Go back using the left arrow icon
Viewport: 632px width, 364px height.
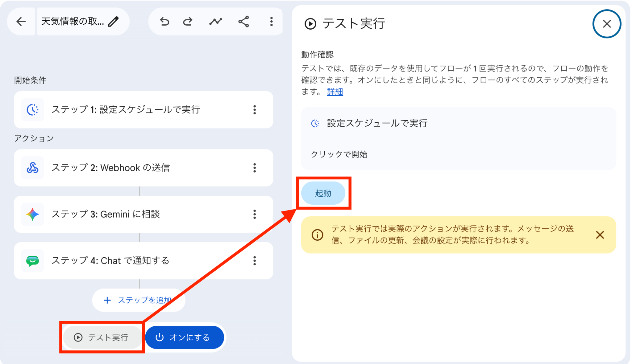[x=21, y=22]
